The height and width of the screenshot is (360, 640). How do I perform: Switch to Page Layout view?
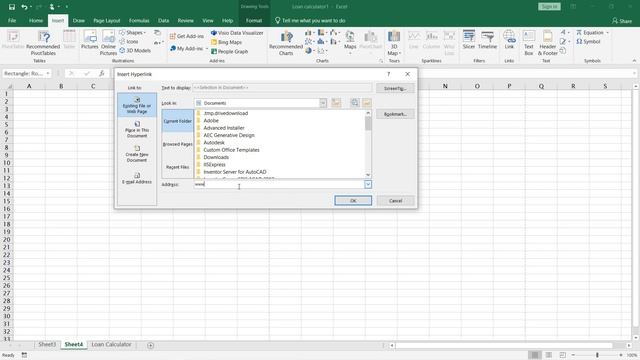click(x=549, y=355)
